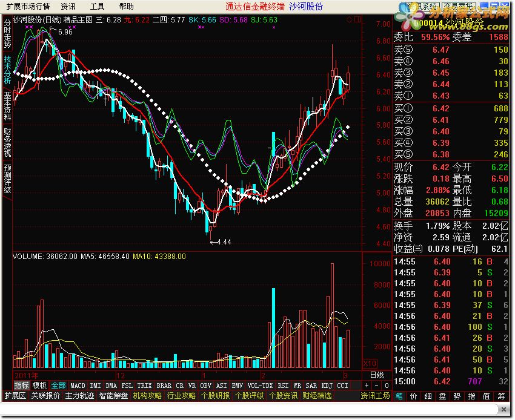Open the 行业攻略 link
515x420 pixels.
coord(181,396)
